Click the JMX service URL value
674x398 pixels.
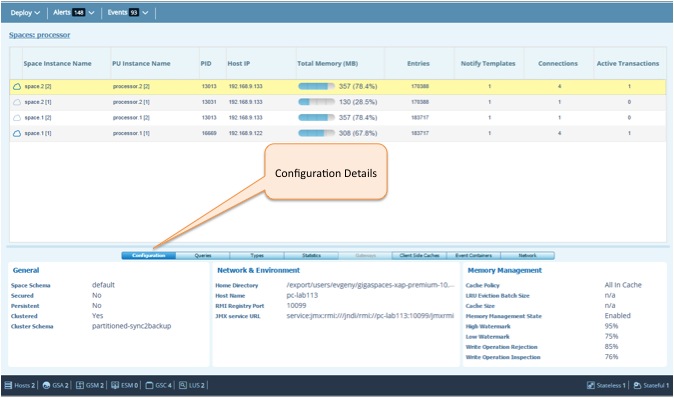(370, 316)
